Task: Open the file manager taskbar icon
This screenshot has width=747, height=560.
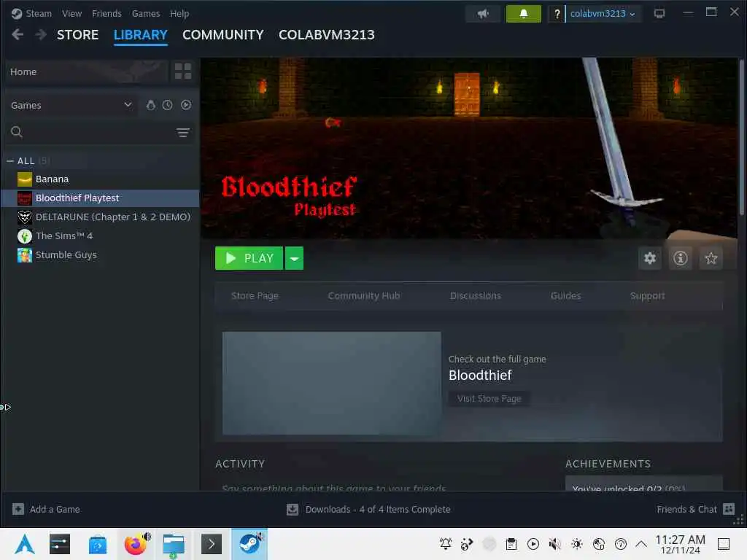Action: pyautogui.click(x=174, y=544)
